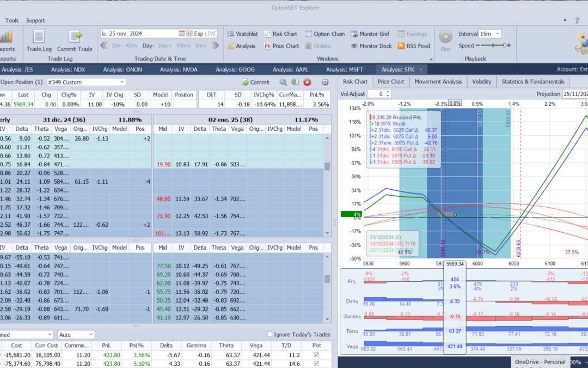The image size is (588, 368).
Task: Open the Analysis window from ribbon
Action: [x=242, y=46]
